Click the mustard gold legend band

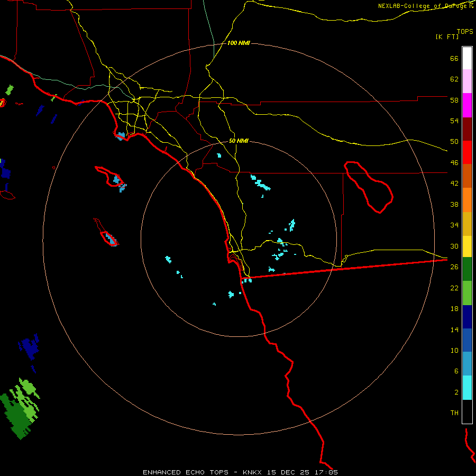click(x=467, y=224)
